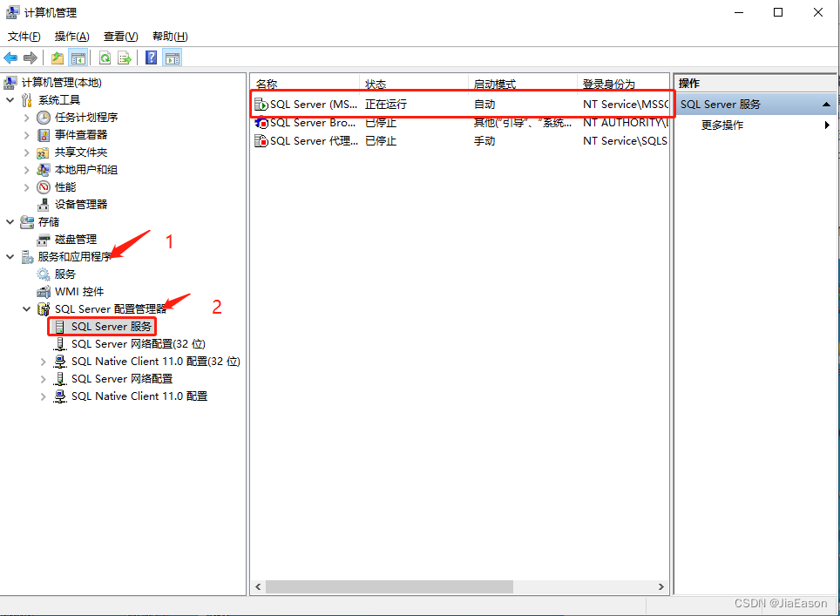This screenshot has width=840, height=616.
Task: Select SQL Server 服务 in the tree
Action: tap(112, 327)
